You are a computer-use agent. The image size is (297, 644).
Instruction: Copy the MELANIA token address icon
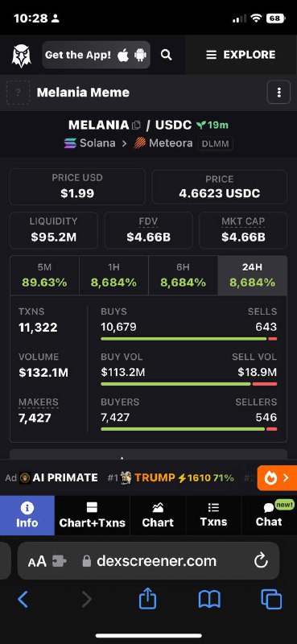pyautogui.click(x=136, y=125)
